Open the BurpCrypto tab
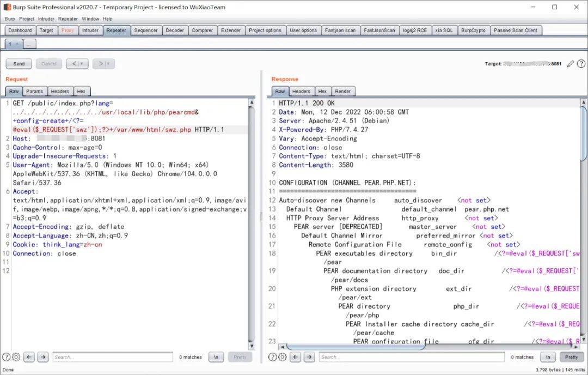Screen dimensions: 588x375 (474, 31)
